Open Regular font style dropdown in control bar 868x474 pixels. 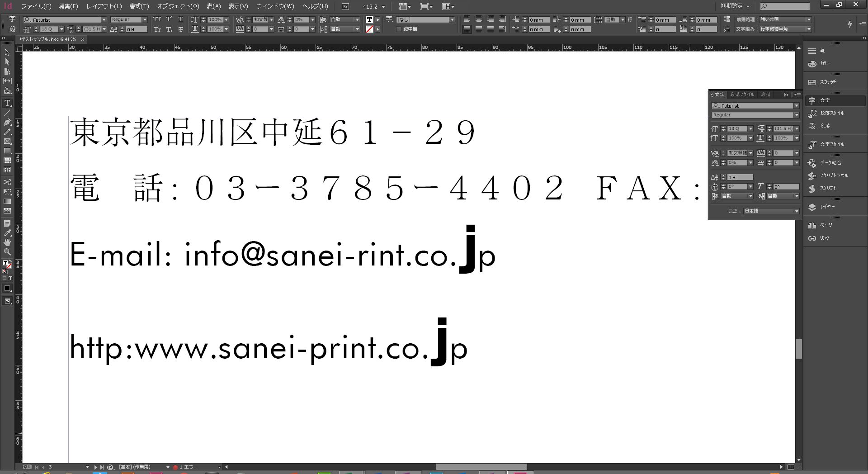click(x=145, y=19)
